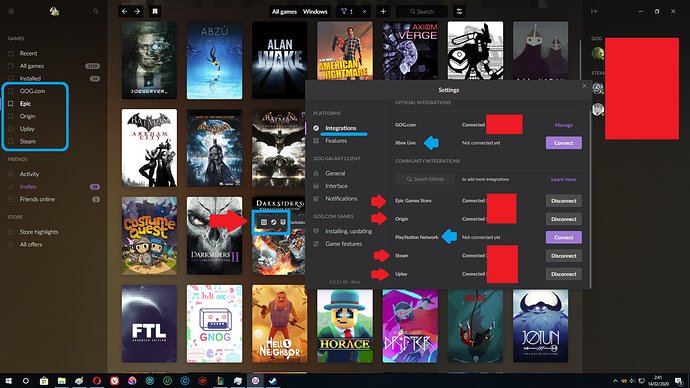
Task: Select the All games filter tab
Action: click(284, 11)
